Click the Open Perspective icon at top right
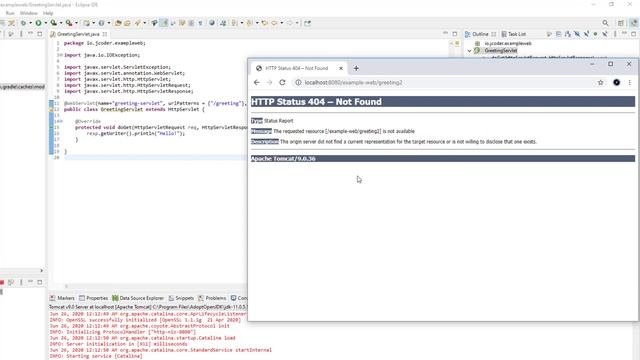Screen dimensions: 640x360 621,23
